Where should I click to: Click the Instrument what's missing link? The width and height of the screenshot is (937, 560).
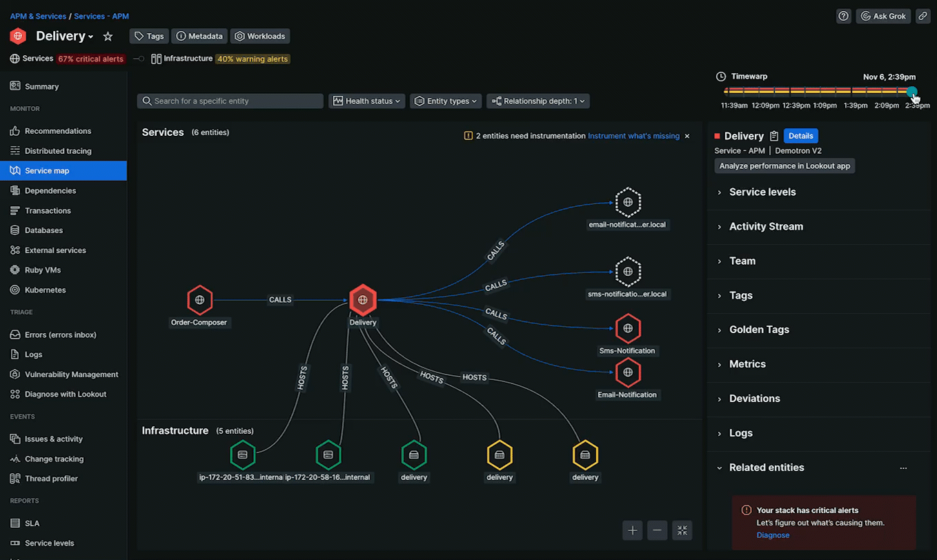633,136
